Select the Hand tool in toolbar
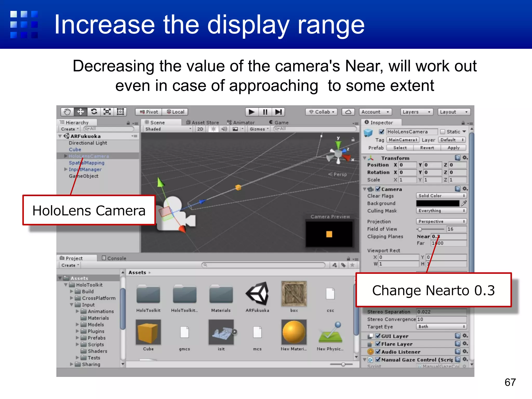The width and height of the screenshot is (532, 399). click(67, 112)
